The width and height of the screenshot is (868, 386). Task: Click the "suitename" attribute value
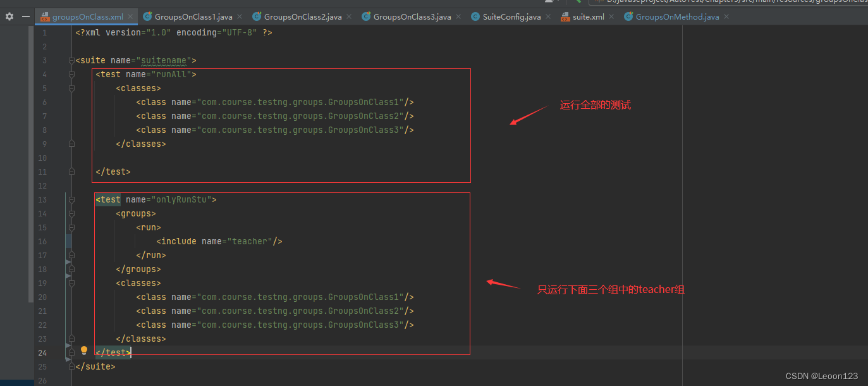164,61
